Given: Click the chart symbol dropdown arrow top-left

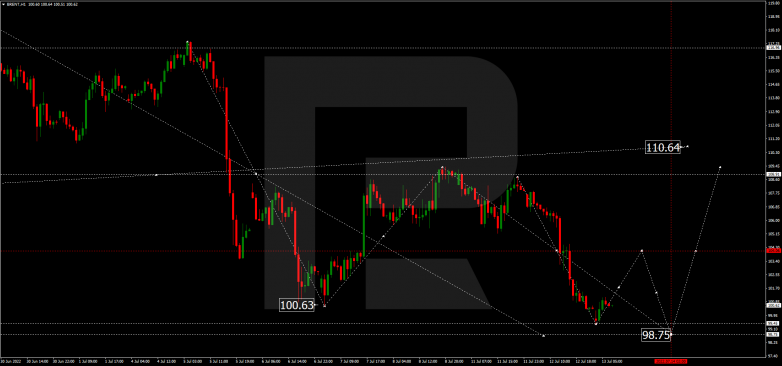Looking at the screenshot, I should [2, 3].
